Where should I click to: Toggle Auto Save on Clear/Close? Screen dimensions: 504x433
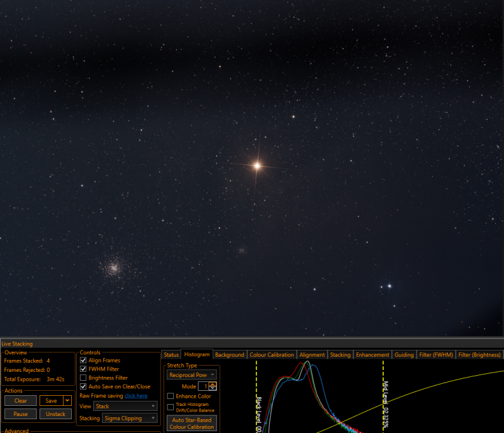click(83, 386)
